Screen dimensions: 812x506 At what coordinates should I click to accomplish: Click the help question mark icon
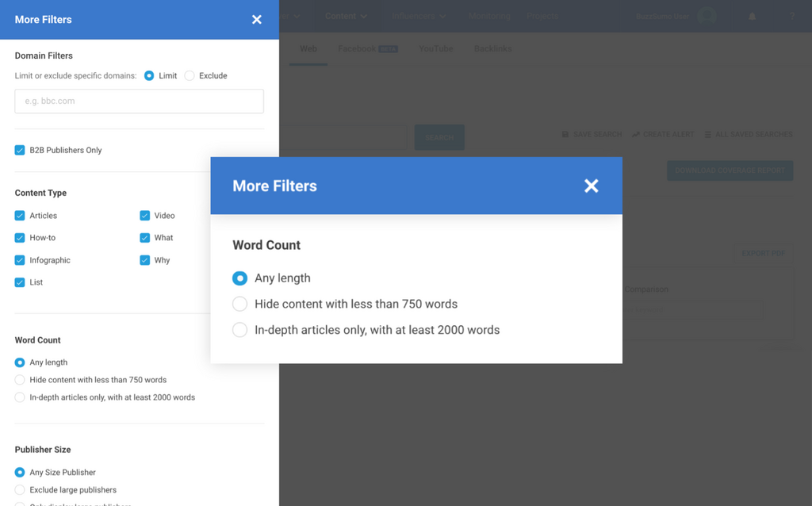pyautogui.click(x=791, y=17)
